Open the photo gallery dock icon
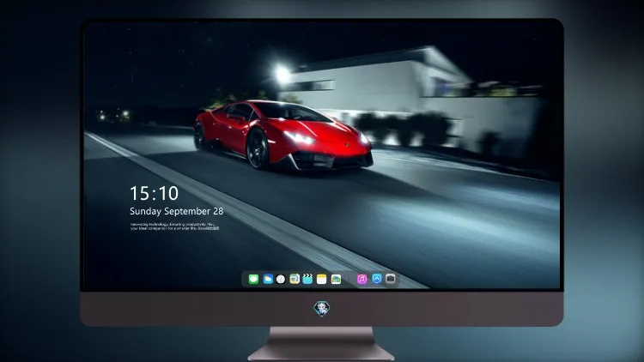Viewport: 644px width, 362px height. [336, 279]
